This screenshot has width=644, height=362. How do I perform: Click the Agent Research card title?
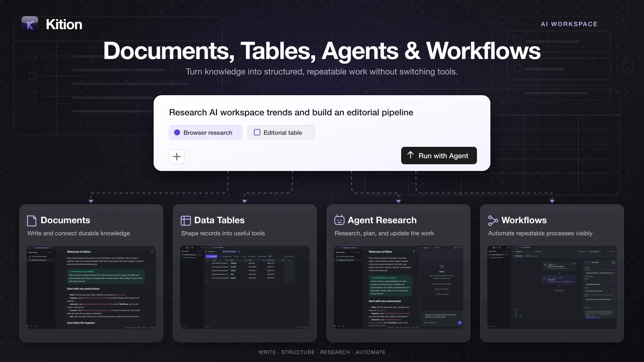coord(382,220)
